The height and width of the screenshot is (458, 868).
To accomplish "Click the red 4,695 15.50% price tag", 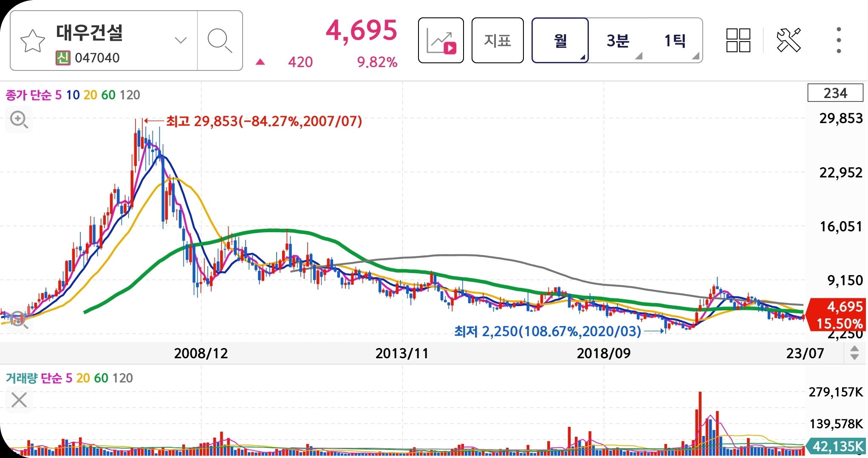I will click(837, 315).
